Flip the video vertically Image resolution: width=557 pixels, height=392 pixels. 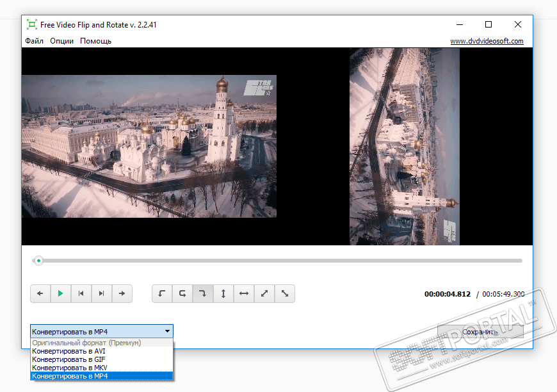(223, 293)
